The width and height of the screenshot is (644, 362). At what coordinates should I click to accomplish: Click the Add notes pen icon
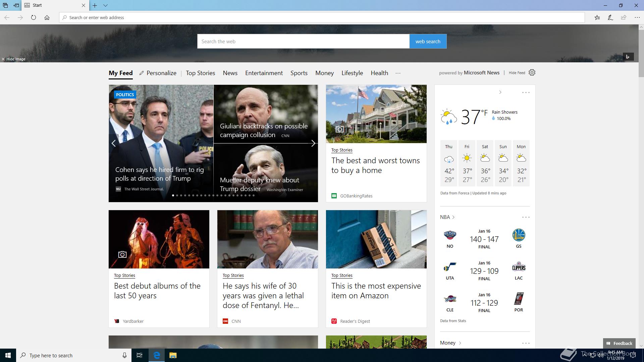(610, 17)
